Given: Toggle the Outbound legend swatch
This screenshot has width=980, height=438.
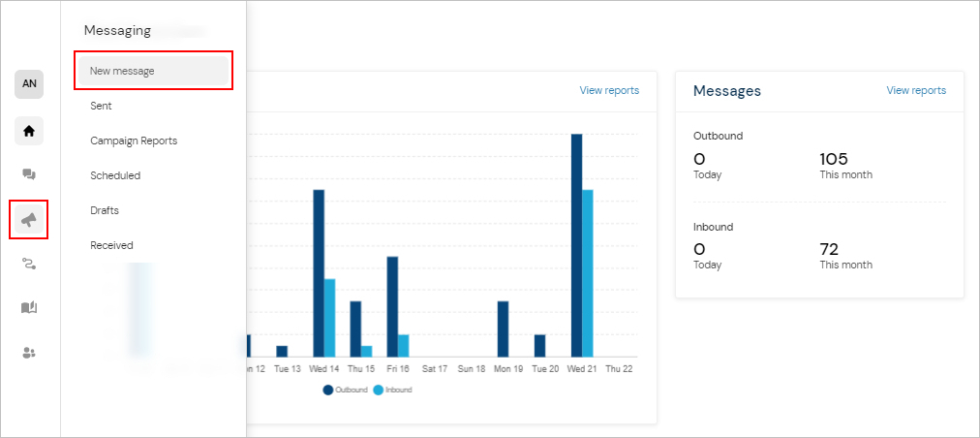Looking at the screenshot, I should coord(328,390).
